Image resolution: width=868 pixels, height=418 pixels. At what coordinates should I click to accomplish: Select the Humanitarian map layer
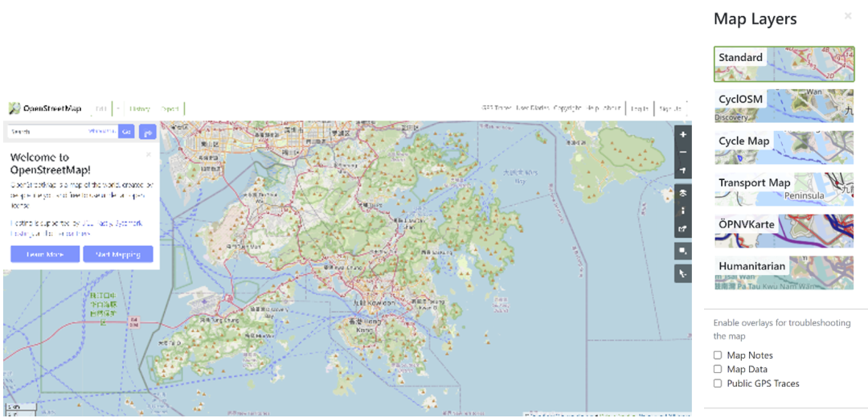784,273
